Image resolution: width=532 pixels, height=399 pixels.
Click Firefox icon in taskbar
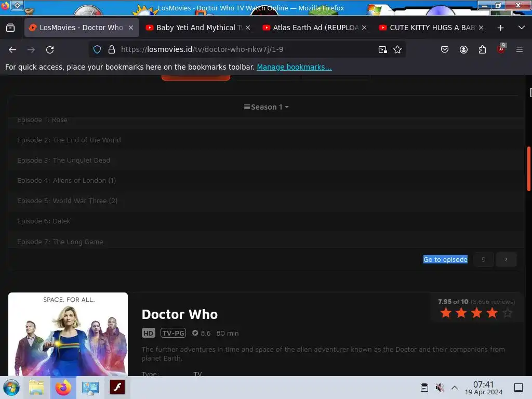63,388
